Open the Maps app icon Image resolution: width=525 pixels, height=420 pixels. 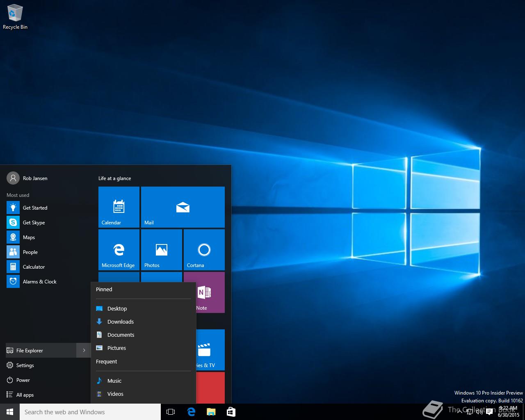13,237
